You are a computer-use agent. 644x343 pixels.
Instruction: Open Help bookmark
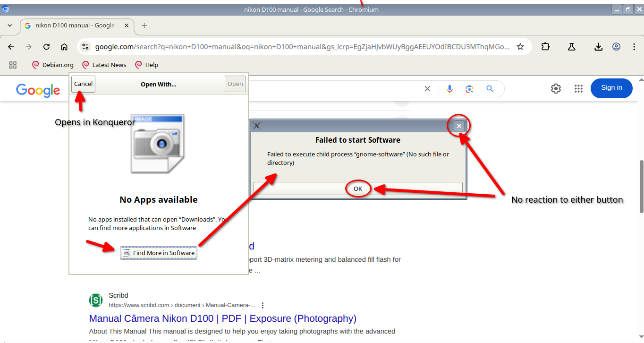tap(146, 65)
